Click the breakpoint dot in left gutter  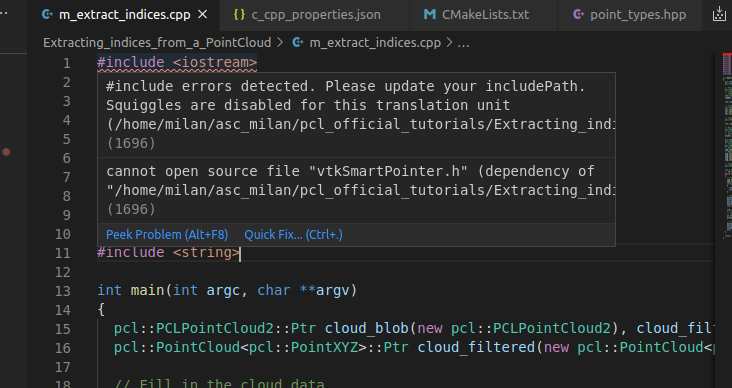(x=6, y=152)
